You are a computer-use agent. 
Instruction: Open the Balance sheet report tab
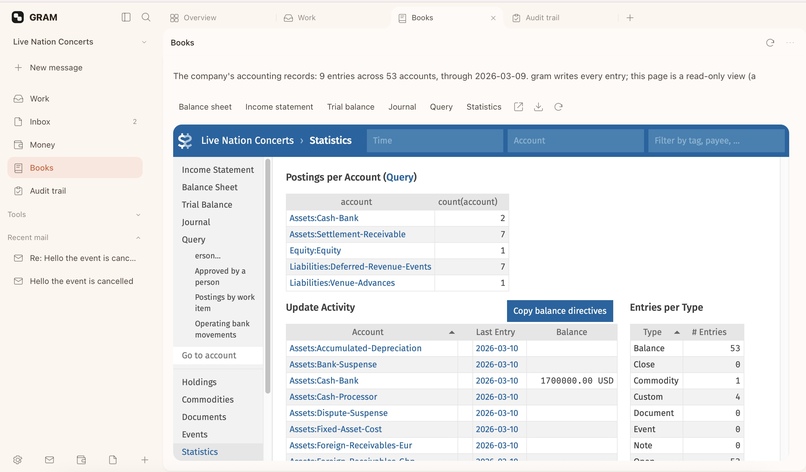205,107
